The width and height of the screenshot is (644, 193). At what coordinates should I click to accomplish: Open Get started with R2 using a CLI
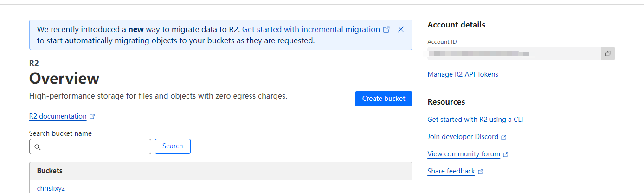[x=475, y=120]
